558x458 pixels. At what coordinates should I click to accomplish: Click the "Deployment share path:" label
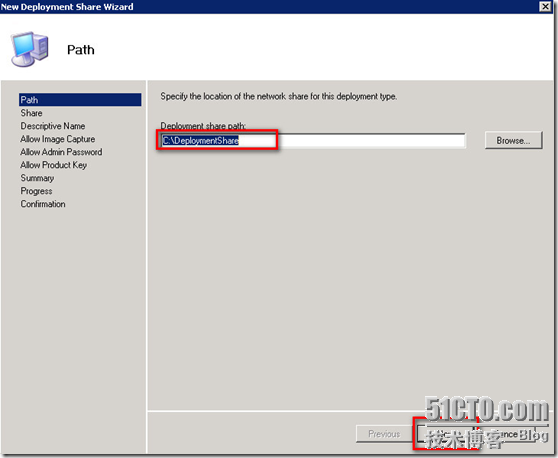[203, 126]
